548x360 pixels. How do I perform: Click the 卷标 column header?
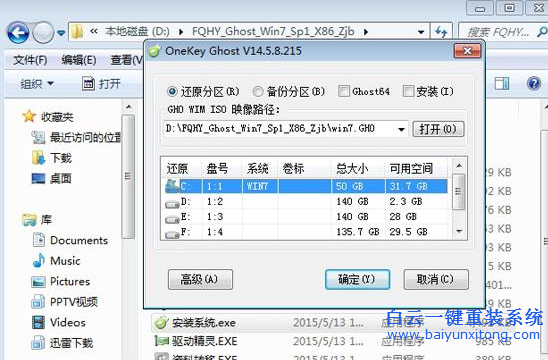pos(304,169)
